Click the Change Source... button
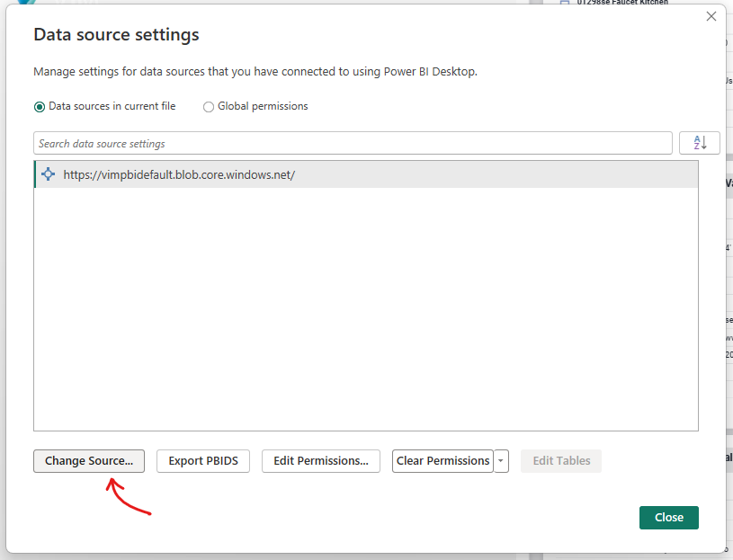Screen dimensions: 733x560 (x=89, y=461)
